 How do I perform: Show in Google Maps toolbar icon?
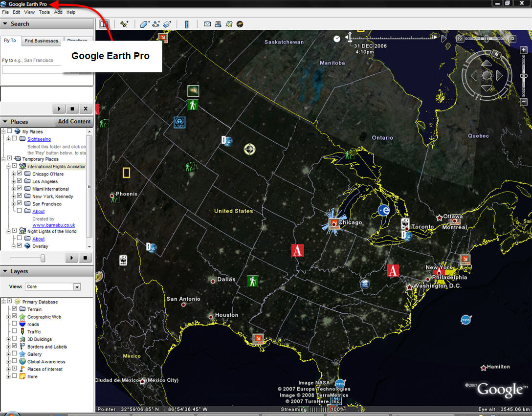229,24
